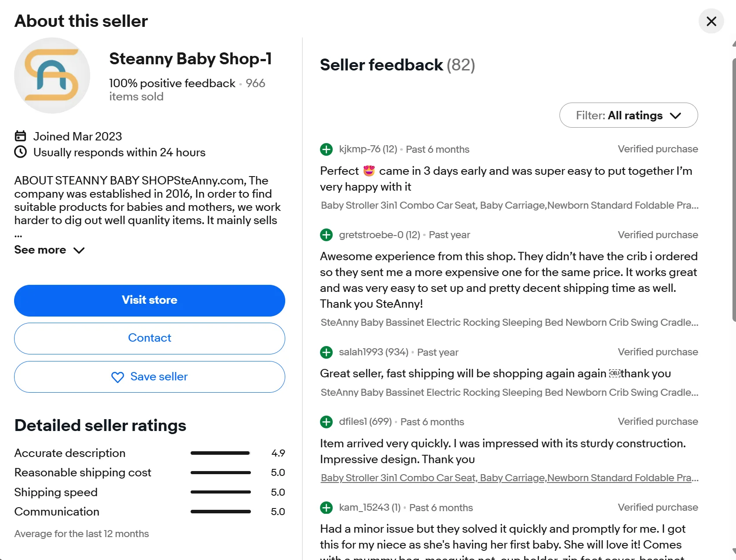This screenshot has height=560, width=736.
Task: Click the chevron arrow in the Filter box
Action: [x=675, y=116]
